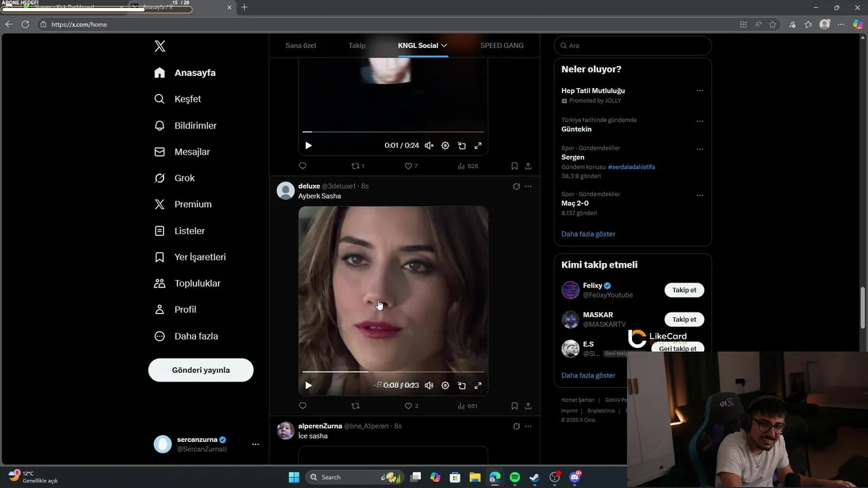
Task: Open options for Sergen trend
Action: [700, 150]
